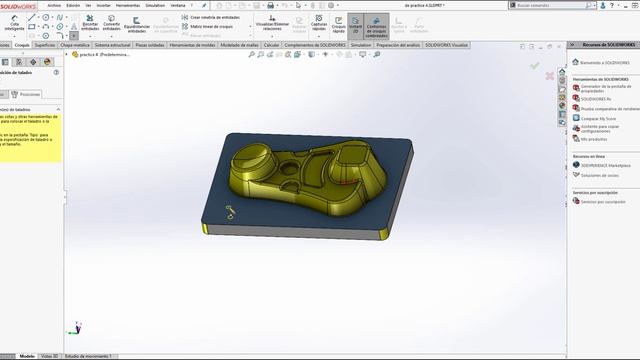Image resolution: width=640 pixels, height=360 pixels.
Task: Click Visualizar/Eliminar relaciones tool
Action: point(272,23)
